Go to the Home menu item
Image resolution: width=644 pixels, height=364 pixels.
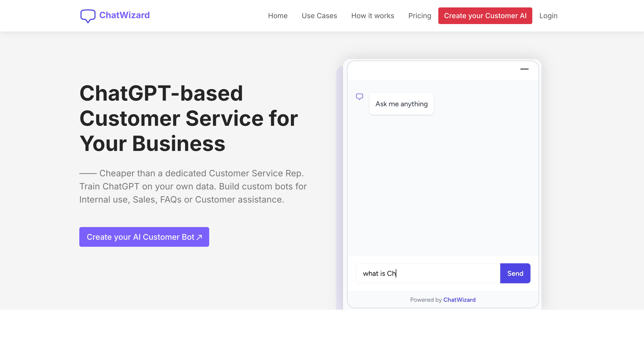pos(278,16)
